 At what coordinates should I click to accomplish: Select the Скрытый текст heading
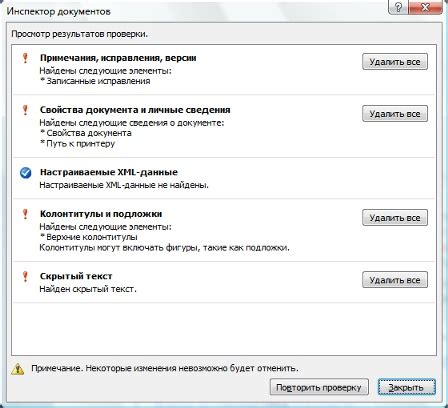point(76,276)
